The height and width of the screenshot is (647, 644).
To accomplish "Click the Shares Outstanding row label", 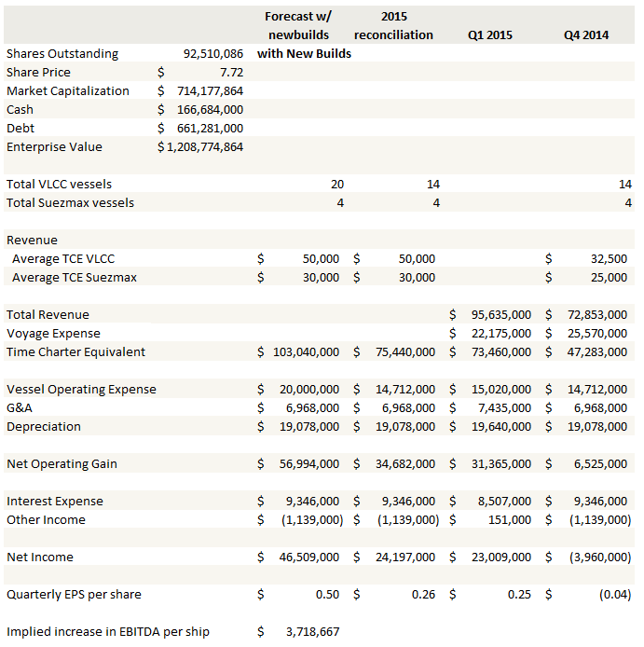I will (x=62, y=54).
